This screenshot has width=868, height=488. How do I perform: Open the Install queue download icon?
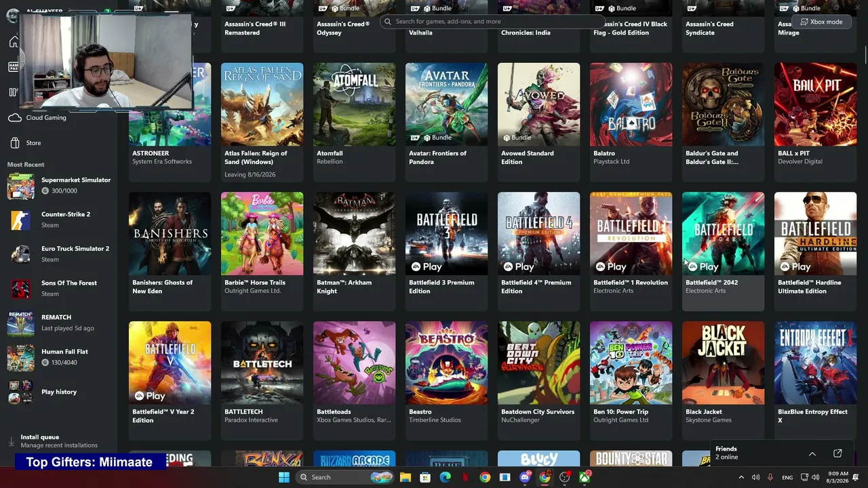point(12,441)
